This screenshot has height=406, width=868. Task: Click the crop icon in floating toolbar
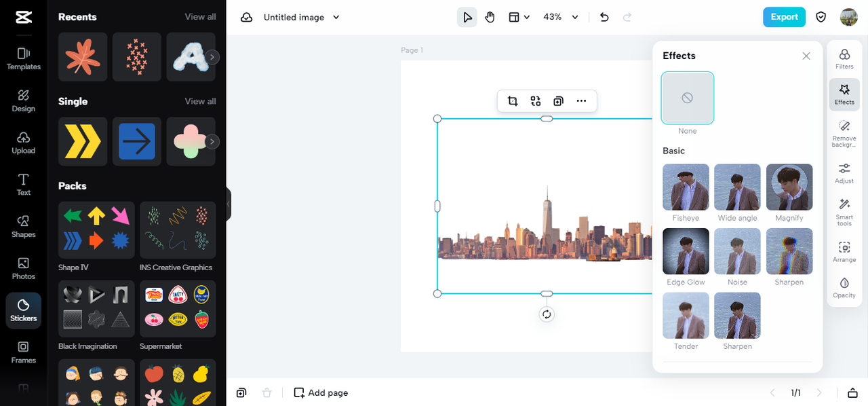(513, 101)
